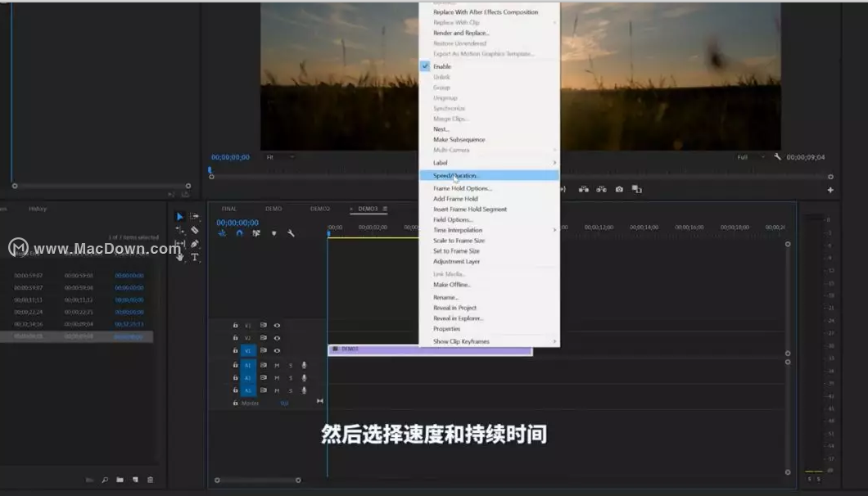Toggle Snap magnet in timeline
This screenshot has height=496, width=868.
[239, 233]
